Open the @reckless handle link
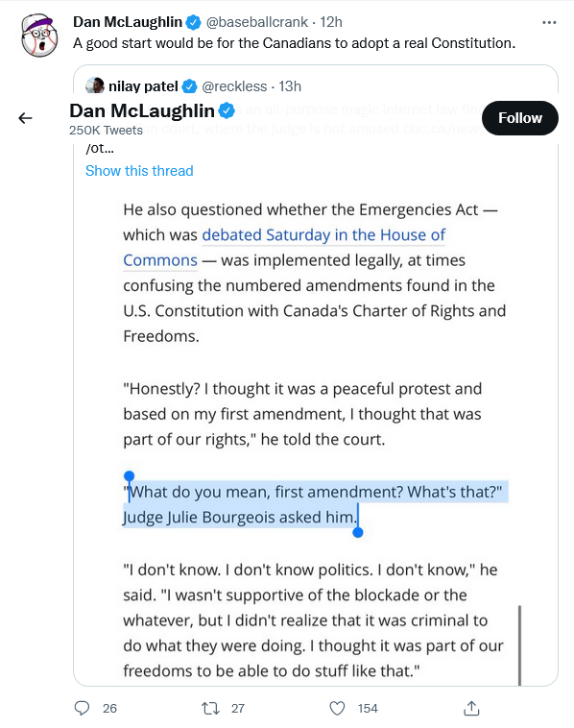Viewport: 574px width, 728px height. (234, 86)
